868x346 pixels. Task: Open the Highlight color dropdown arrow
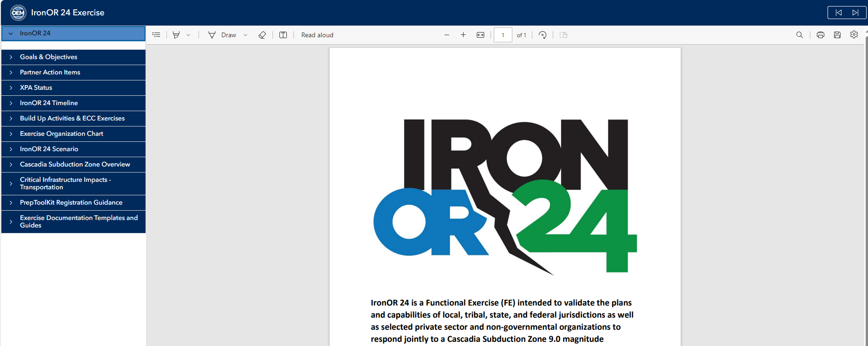tap(188, 35)
